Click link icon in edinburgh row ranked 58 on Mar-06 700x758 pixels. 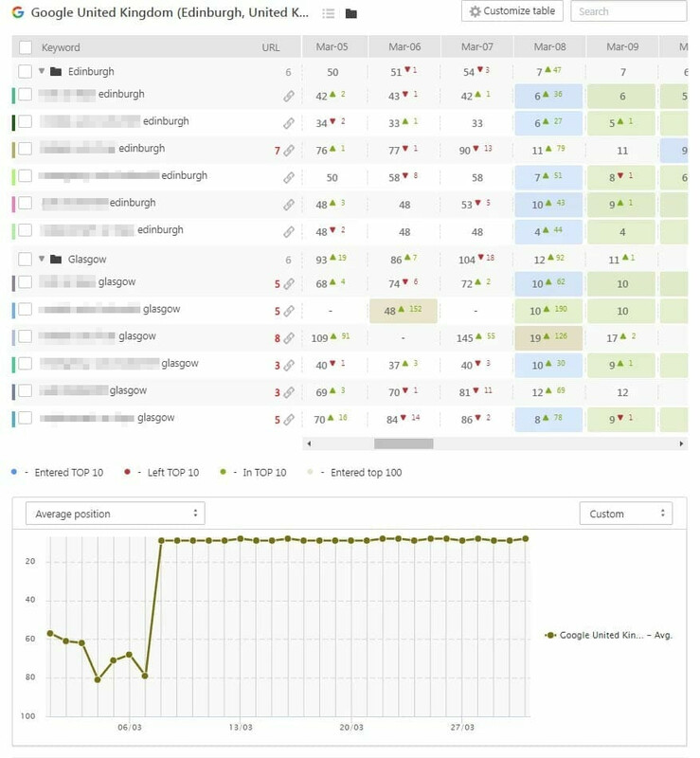pos(289,177)
